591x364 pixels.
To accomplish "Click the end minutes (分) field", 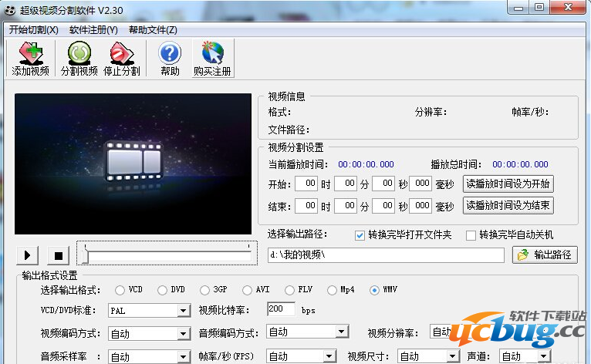I will (x=346, y=206).
